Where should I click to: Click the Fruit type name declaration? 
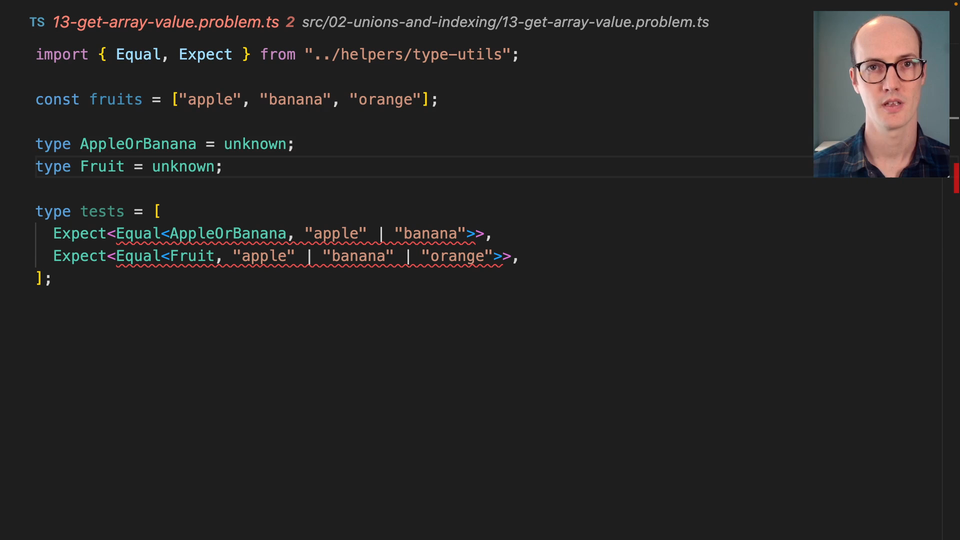[102, 166]
